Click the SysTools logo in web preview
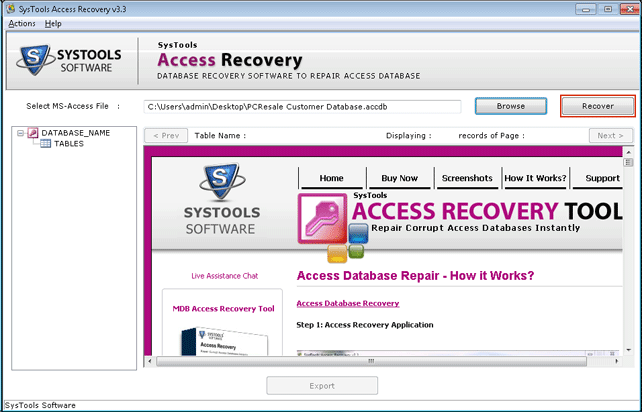Screen dimensions: 642x412 click(x=222, y=199)
